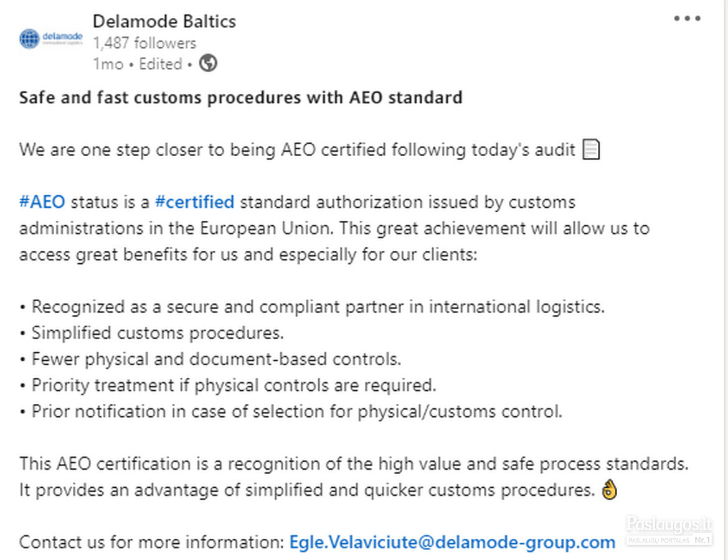
Task: Click the Delamode company logo
Action: click(51, 39)
